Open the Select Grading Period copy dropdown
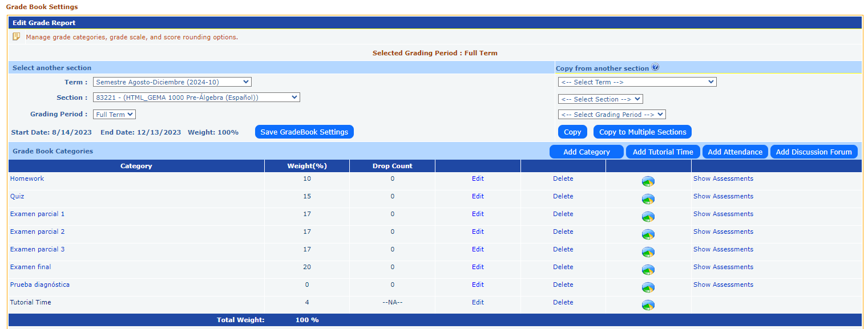Screen dimensions: 868x329 pyautogui.click(x=612, y=115)
